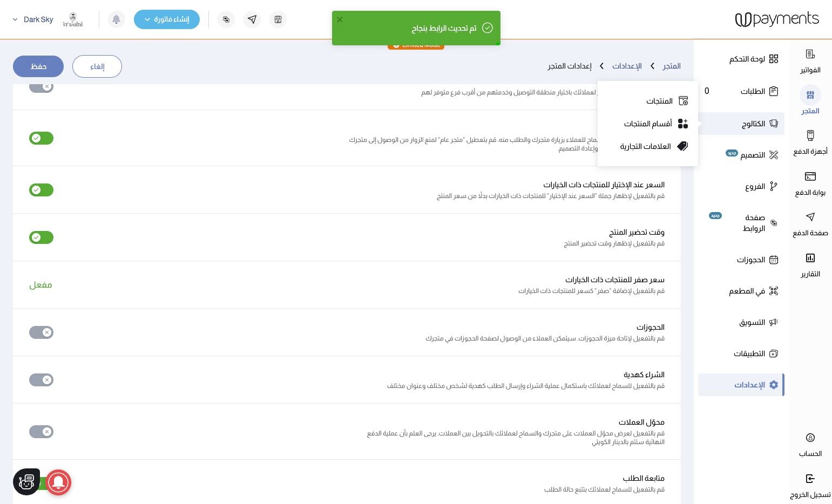Viewport: 832px width, 504px height.
Task: Click the ST BARTH store logo
Action: [73, 20]
